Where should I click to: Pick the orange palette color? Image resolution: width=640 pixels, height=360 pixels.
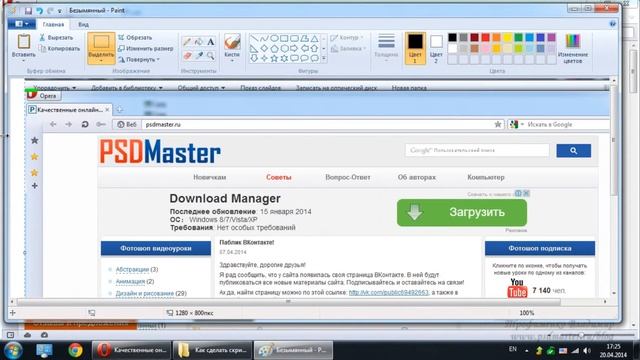[496, 38]
